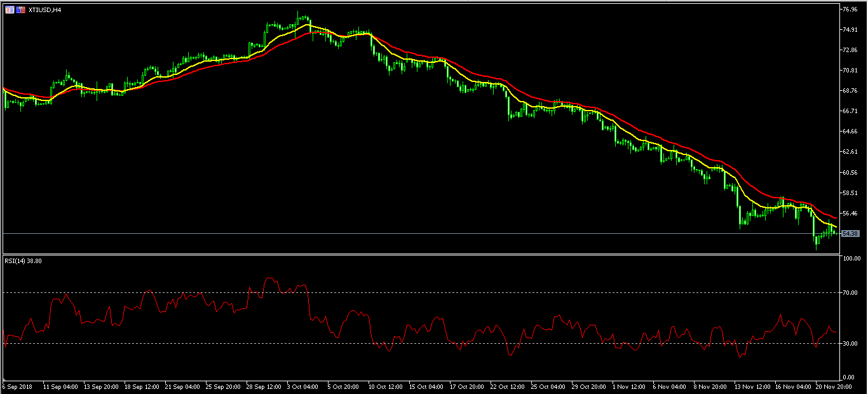The image size is (868, 394).
Task: Click the 17 Oct 20:00 time label
Action: point(466,386)
